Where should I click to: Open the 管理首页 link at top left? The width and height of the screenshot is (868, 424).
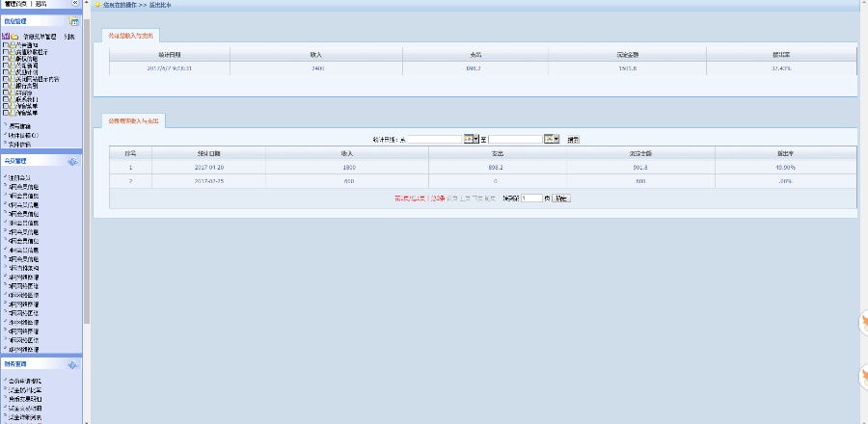(14, 3)
